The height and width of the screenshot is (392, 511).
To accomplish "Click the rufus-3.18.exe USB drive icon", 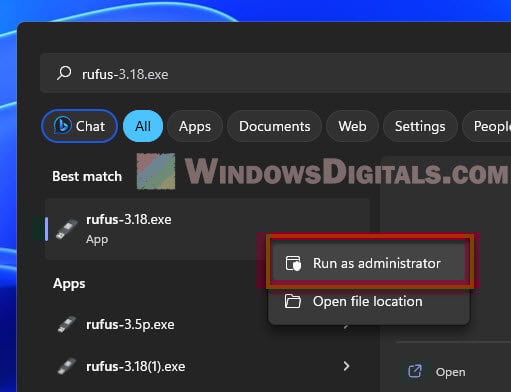I will click(x=67, y=229).
